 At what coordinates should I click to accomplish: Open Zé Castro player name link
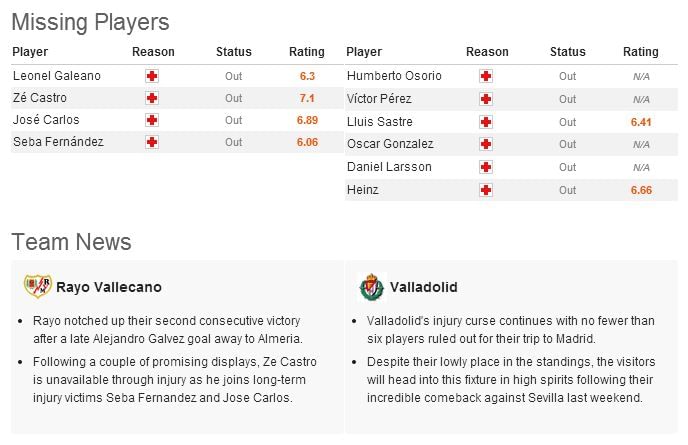(x=40, y=97)
